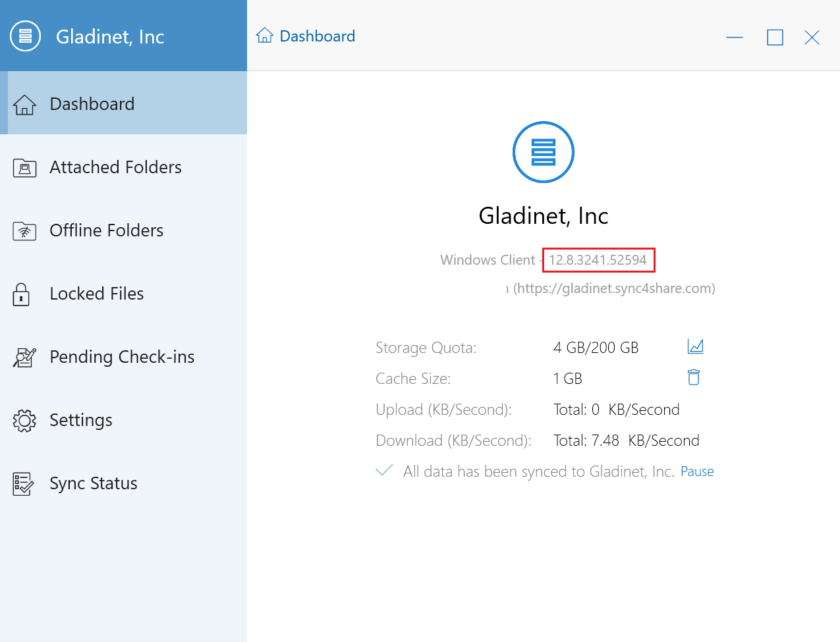
Task: Click the synced checkmark icon
Action: tap(384, 470)
